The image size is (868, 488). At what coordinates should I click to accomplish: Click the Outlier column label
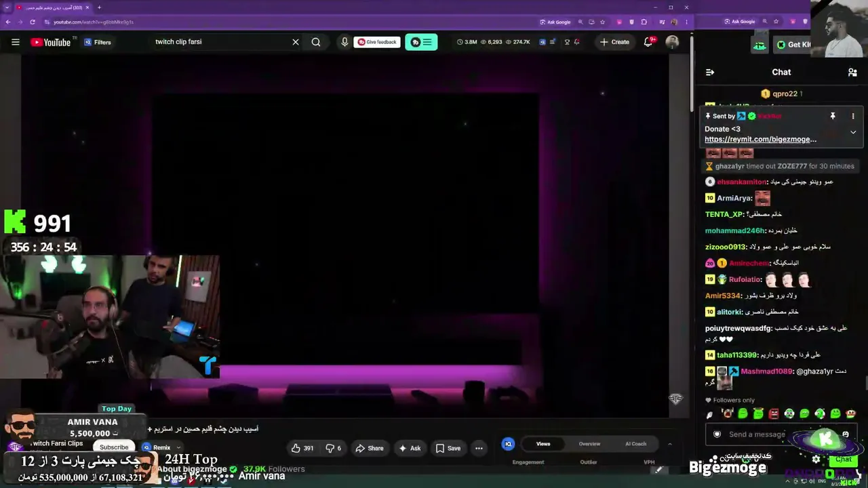[x=589, y=462]
